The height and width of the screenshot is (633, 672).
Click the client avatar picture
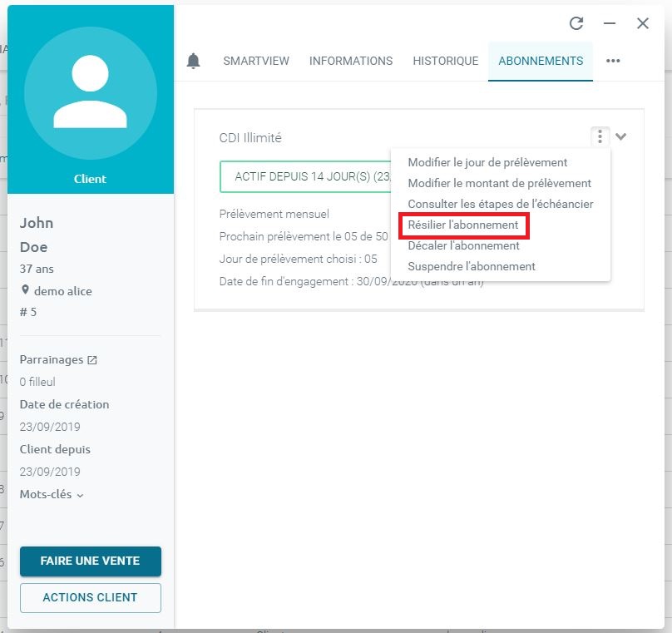pyautogui.click(x=90, y=91)
